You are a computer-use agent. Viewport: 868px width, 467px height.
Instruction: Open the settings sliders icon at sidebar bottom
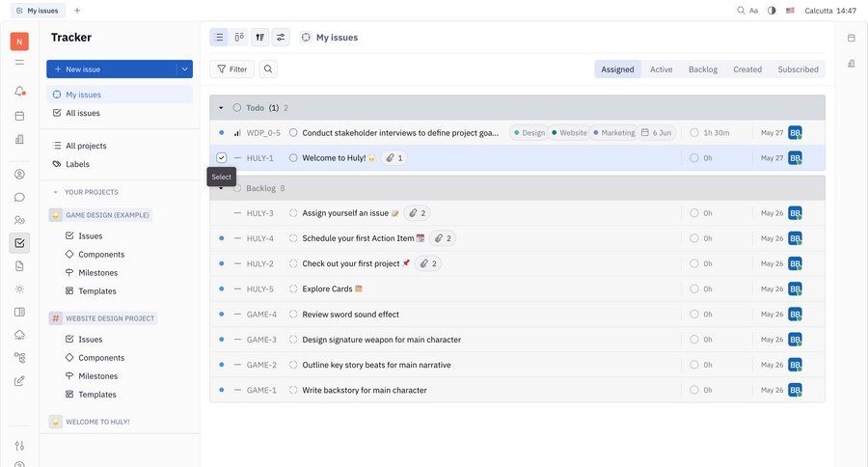click(19, 446)
